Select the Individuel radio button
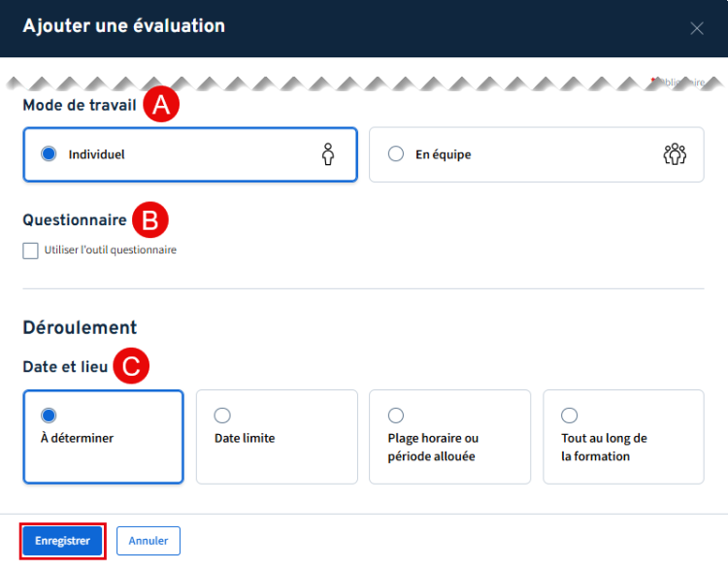728x570 pixels. (x=49, y=153)
